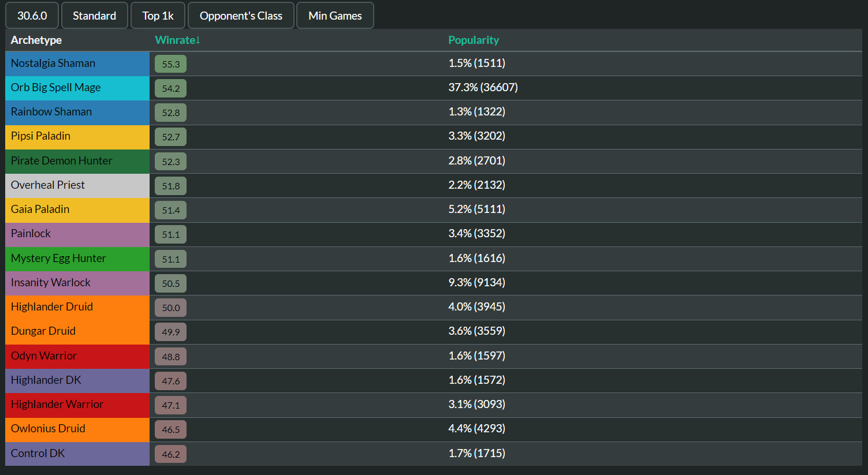Click the 37.3% (36607) popularity value
Screen dimensions: 868x475
[x=483, y=87]
